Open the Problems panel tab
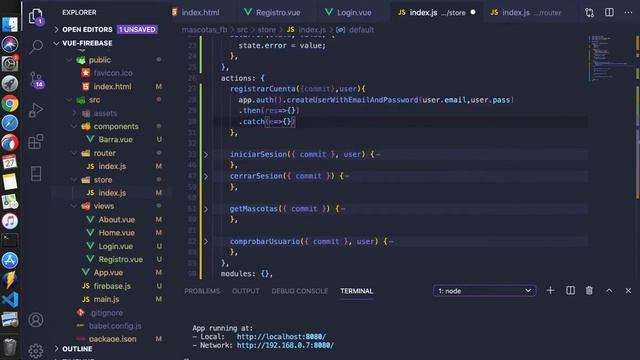 (202, 291)
